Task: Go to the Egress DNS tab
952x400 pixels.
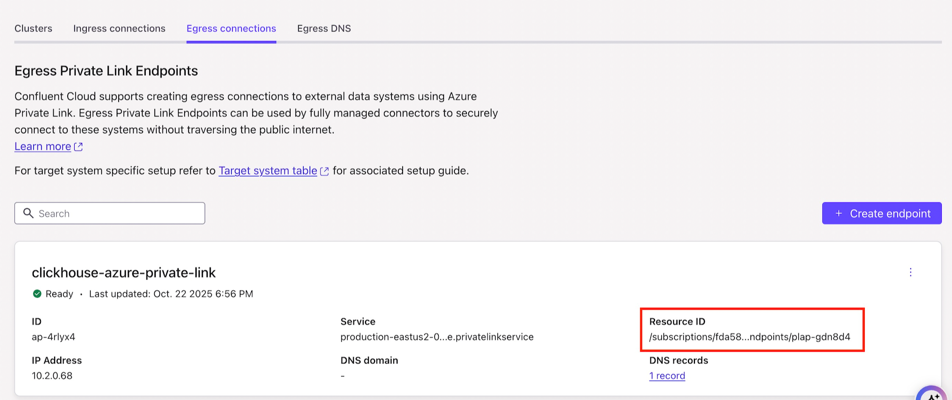Action: 324,28
